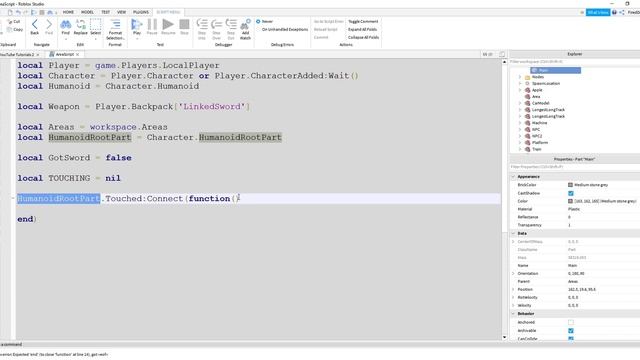Click Collapse All Folds
640x360 pixels.
point(363,37)
